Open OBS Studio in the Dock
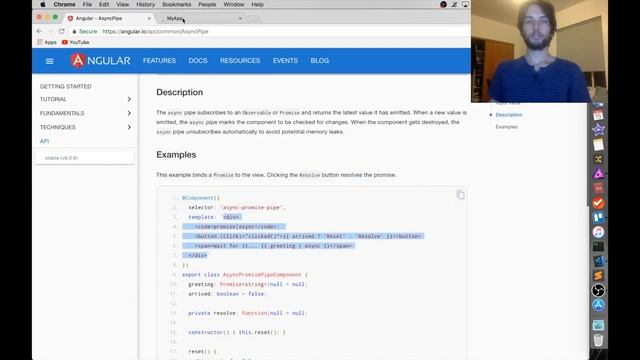 [598, 291]
